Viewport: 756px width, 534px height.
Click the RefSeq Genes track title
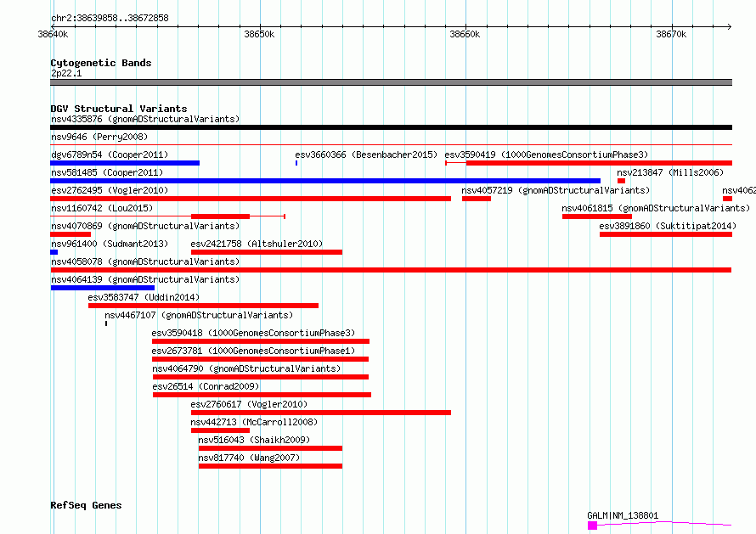86,506
